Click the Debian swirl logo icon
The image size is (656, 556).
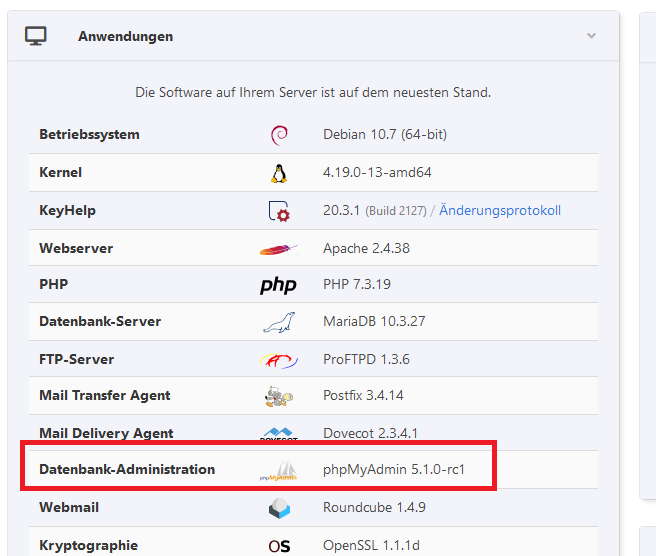(x=279, y=135)
